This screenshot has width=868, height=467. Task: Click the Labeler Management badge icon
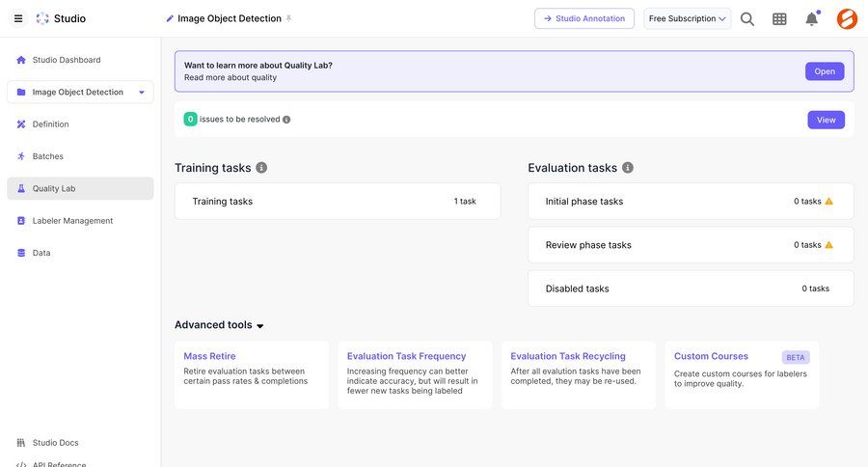pyautogui.click(x=21, y=221)
